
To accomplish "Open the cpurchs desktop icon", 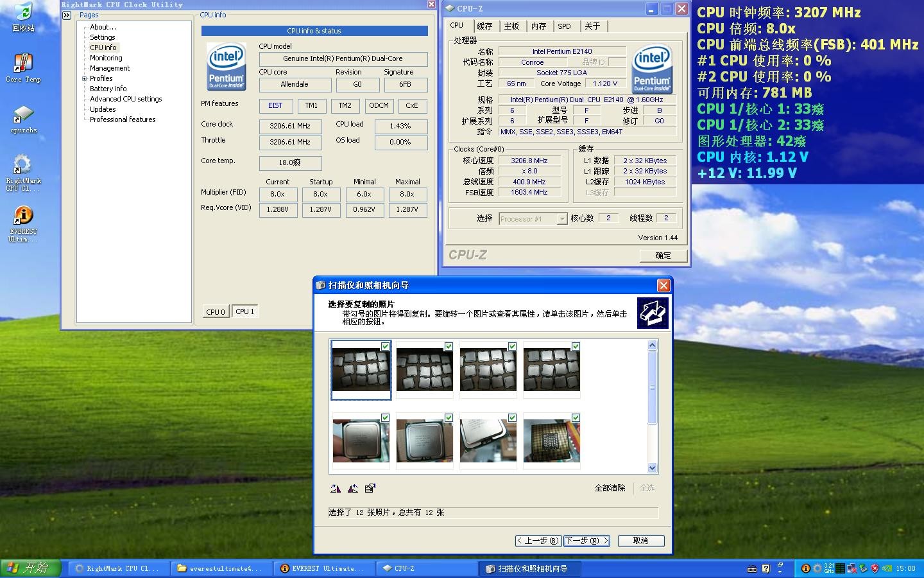I will [x=23, y=119].
